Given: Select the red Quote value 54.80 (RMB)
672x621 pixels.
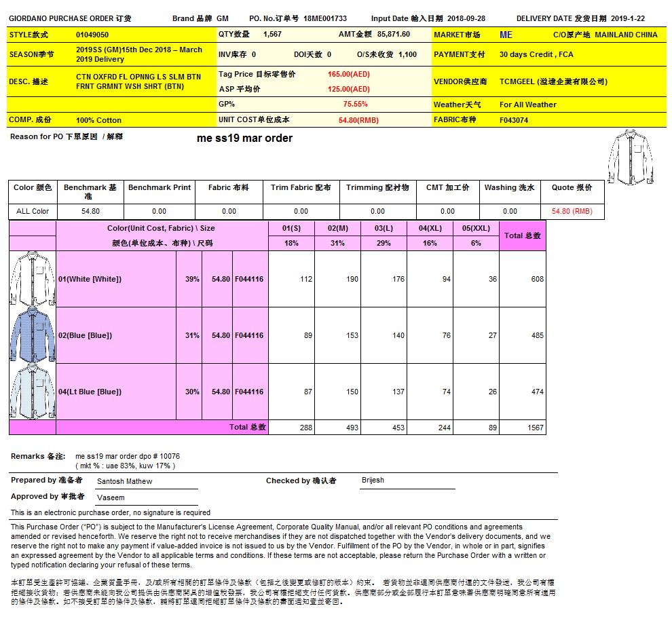Looking at the screenshot, I should [x=572, y=211].
